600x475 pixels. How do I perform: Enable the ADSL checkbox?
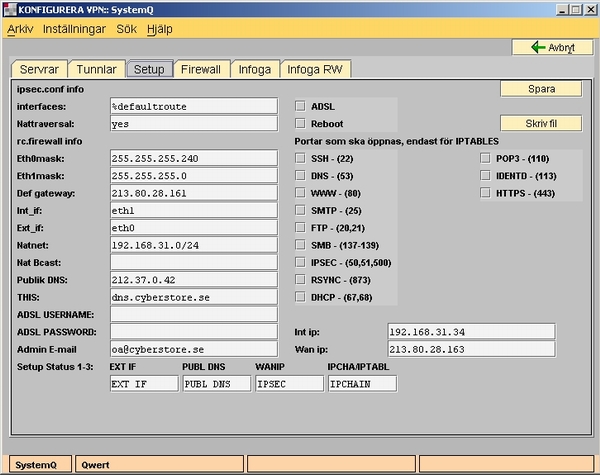coord(301,105)
